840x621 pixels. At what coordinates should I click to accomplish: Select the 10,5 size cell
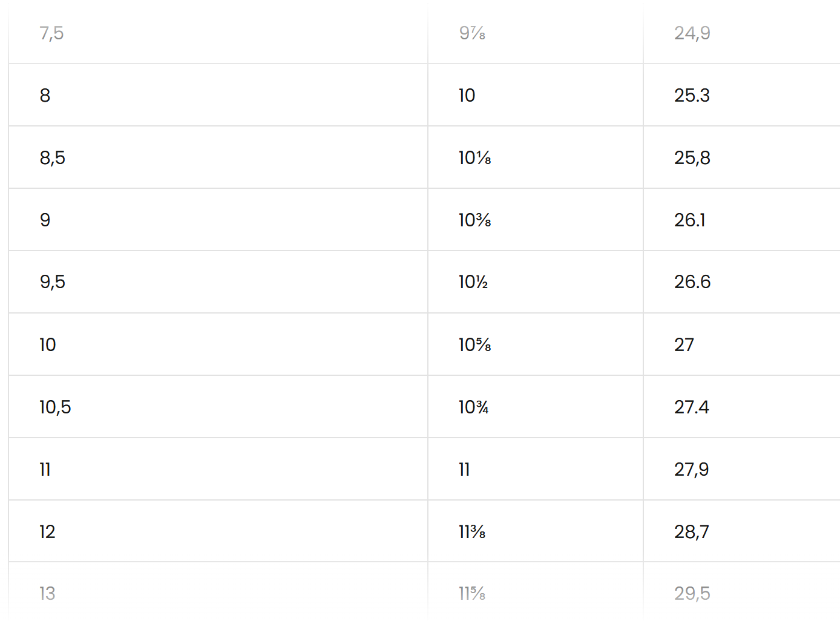pyautogui.click(x=55, y=407)
